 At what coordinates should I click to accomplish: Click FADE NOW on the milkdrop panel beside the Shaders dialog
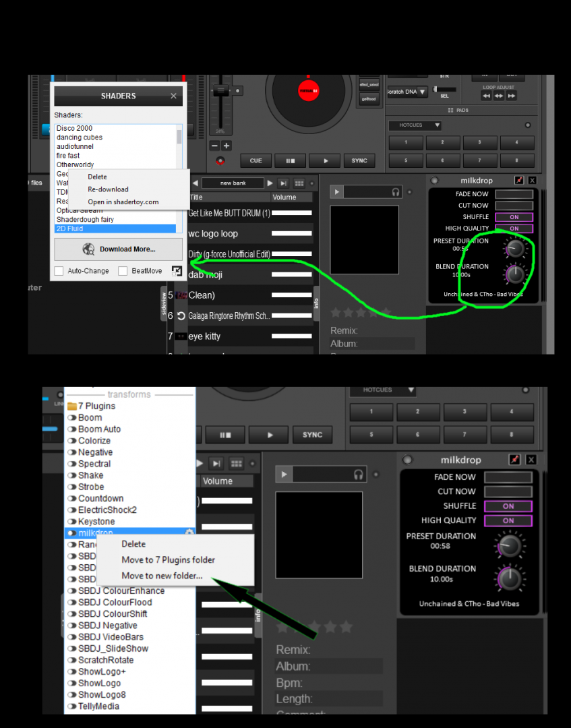tap(514, 194)
